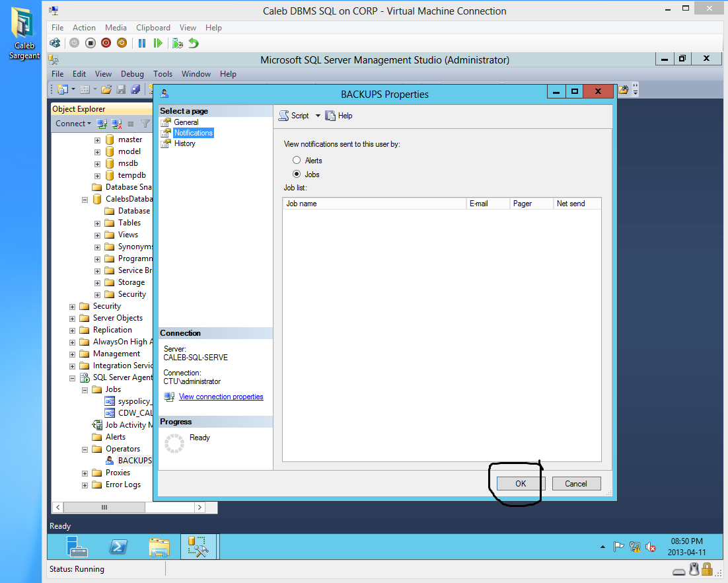Click the E-mail column header

click(488, 204)
